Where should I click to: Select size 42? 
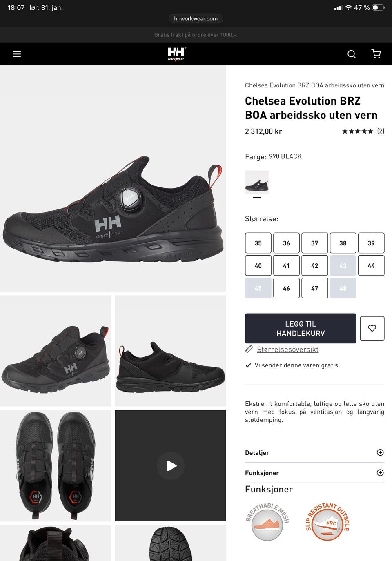[x=314, y=265]
